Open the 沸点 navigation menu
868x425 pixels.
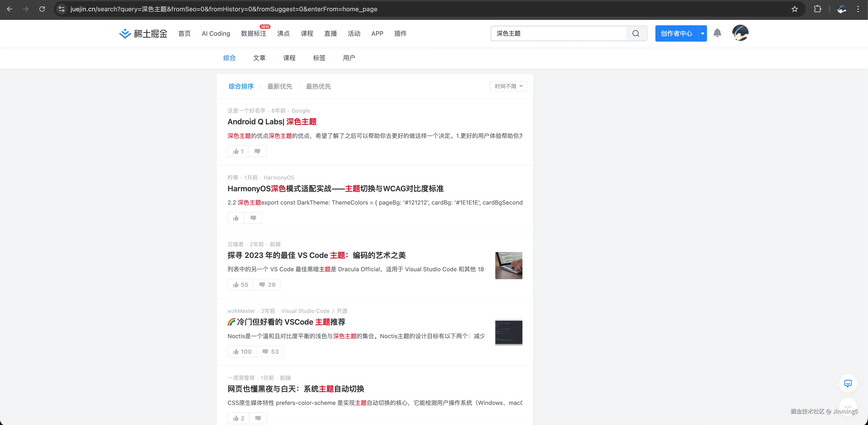point(283,34)
